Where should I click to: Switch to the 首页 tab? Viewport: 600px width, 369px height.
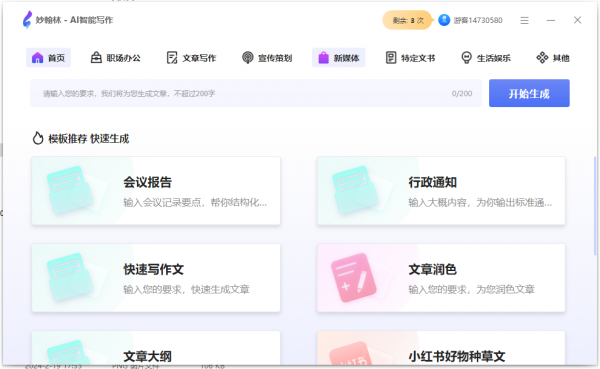pyautogui.click(x=48, y=58)
